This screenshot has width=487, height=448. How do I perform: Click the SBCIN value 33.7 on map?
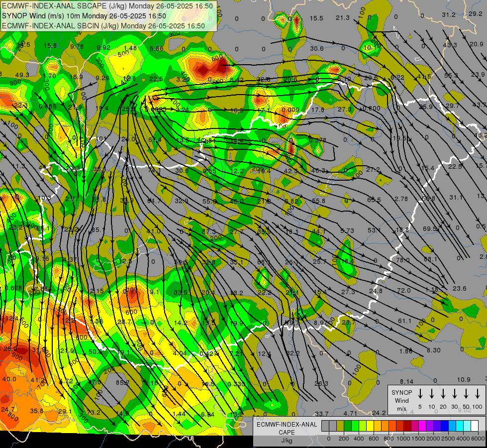tap(322, 414)
